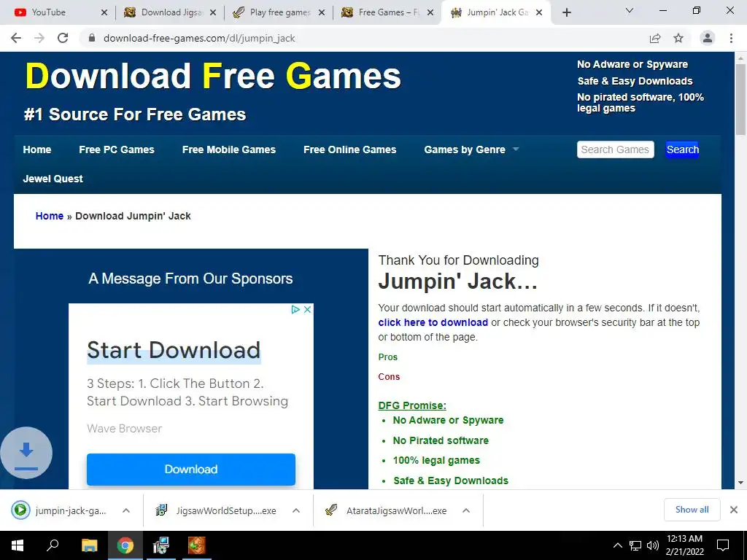
Task: Click the address bar lock icon
Action: (92, 38)
